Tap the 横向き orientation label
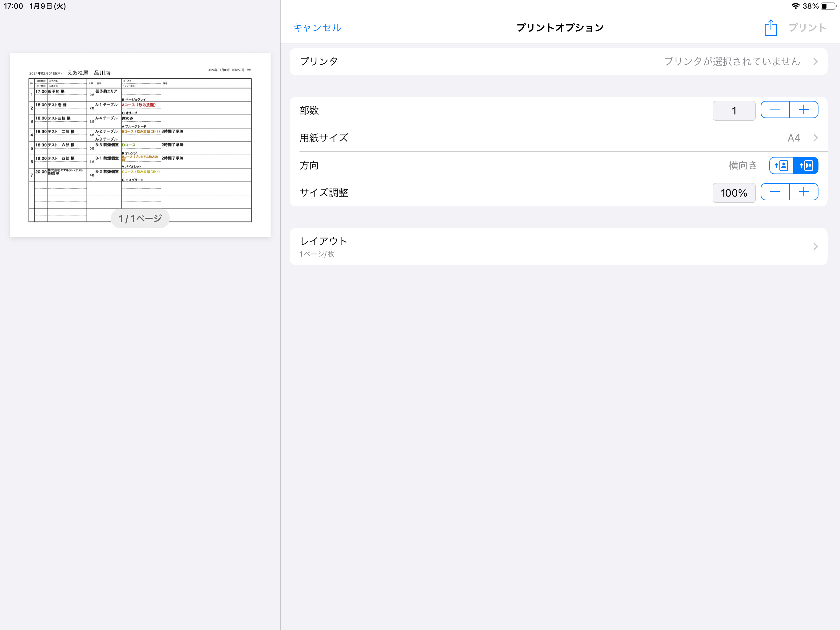Screen dimensions: 840x630 [743, 165]
